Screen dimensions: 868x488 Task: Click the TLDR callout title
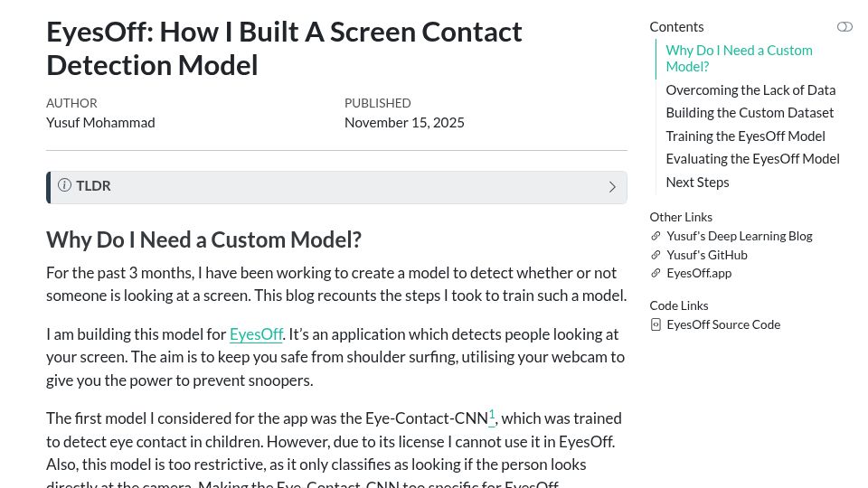click(93, 186)
